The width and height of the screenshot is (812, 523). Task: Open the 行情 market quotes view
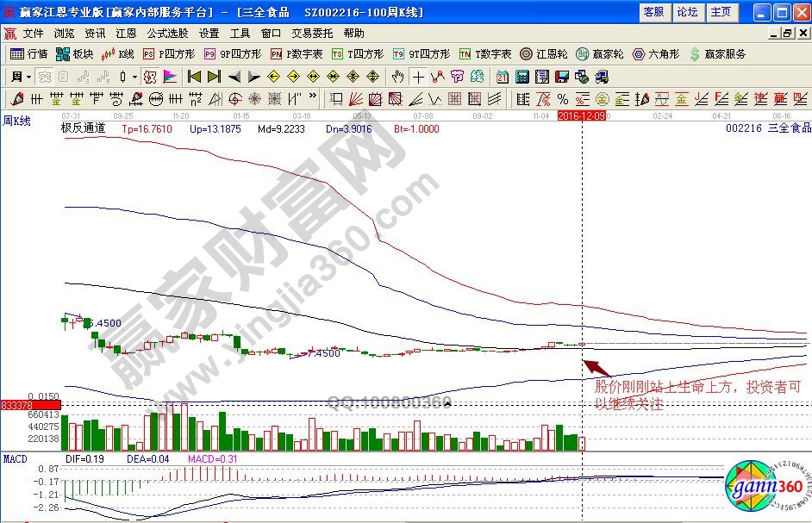click(28, 53)
